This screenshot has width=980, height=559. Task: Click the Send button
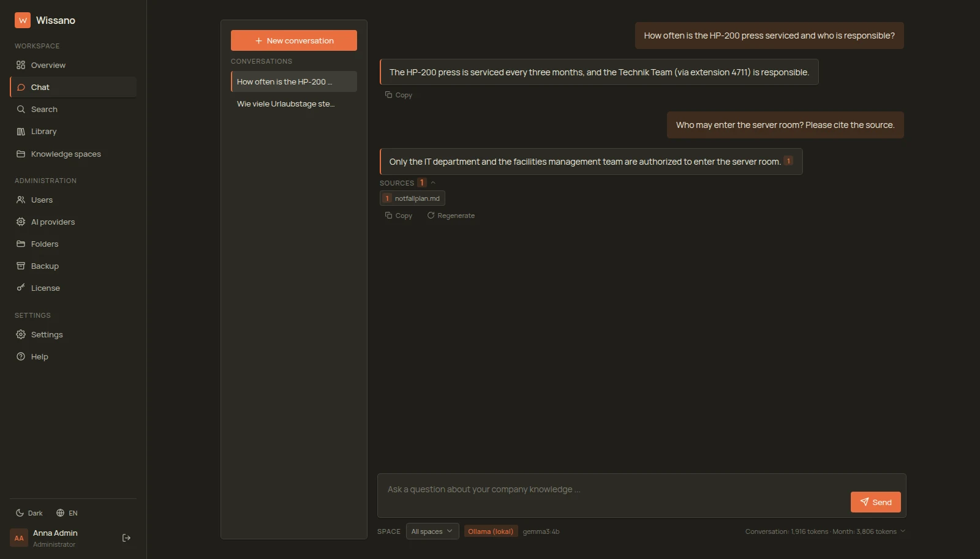pyautogui.click(x=876, y=502)
